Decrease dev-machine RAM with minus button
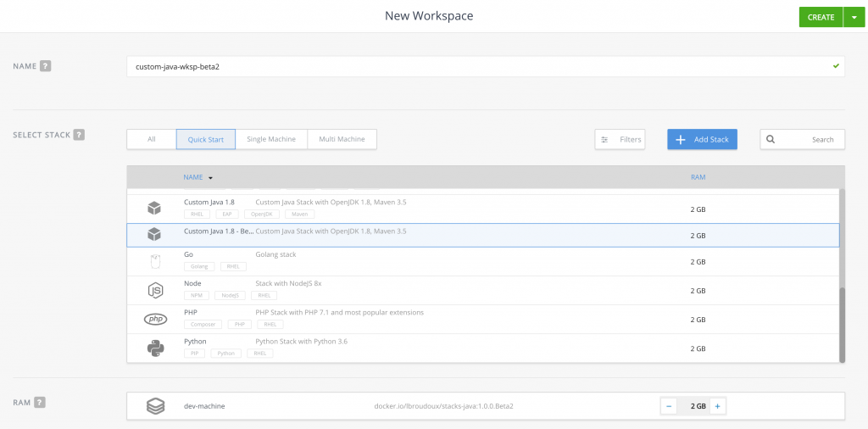The width and height of the screenshot is (868, 429). [670, 406]
